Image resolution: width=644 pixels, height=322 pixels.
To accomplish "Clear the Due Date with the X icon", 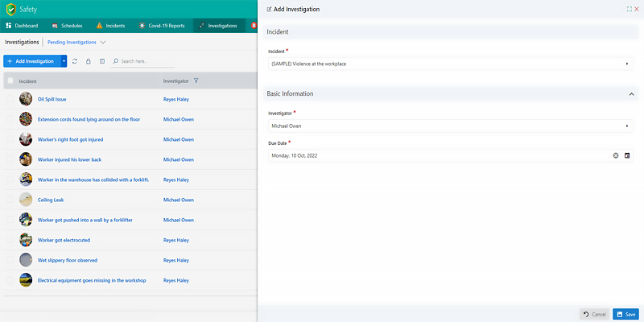I will [x=616, y=155].
